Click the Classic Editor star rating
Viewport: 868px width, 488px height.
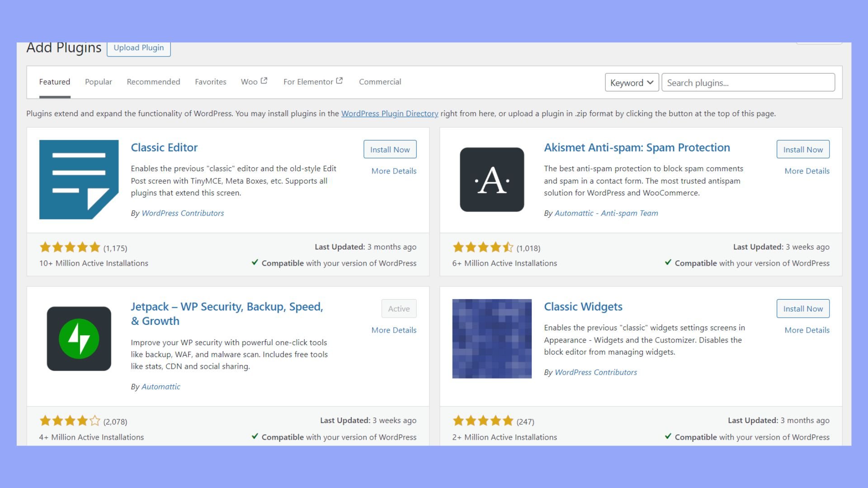click(70, 247)
